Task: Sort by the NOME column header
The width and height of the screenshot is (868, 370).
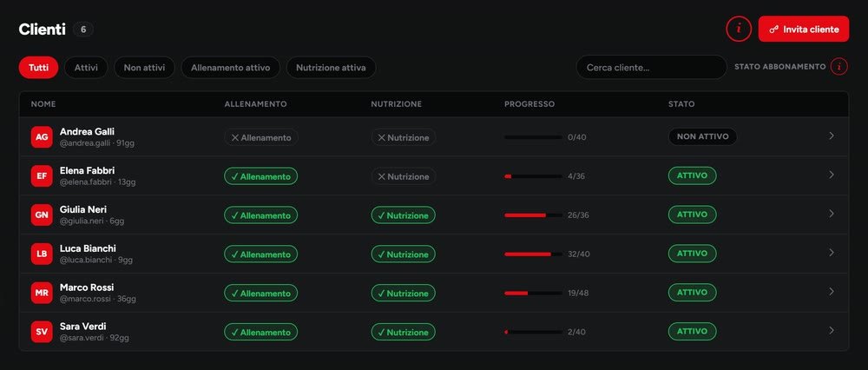Action: click(x=43, y=103)
